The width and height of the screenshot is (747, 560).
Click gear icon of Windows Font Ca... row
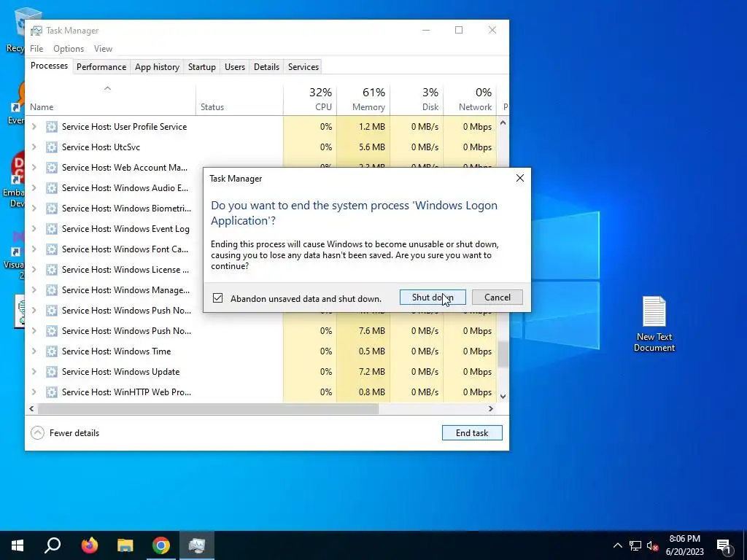click(x=52, y=249)
